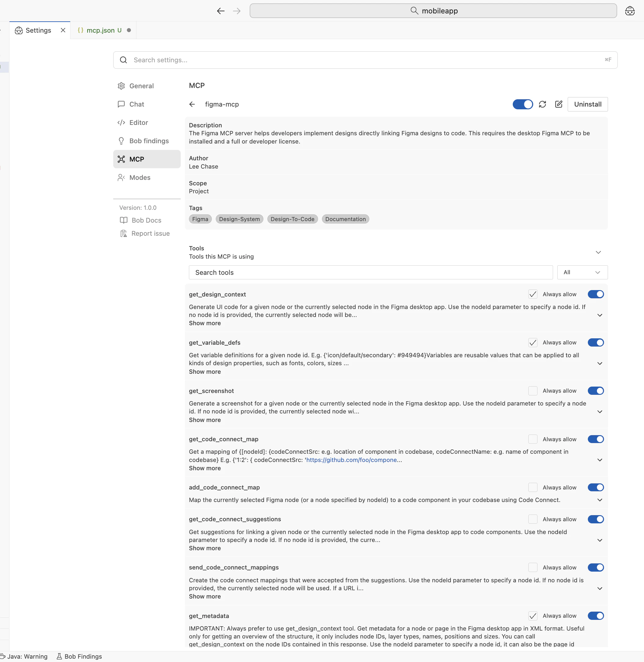Click the account icon in the top right
The image size is (644, 662).
[x=629, y=10]
